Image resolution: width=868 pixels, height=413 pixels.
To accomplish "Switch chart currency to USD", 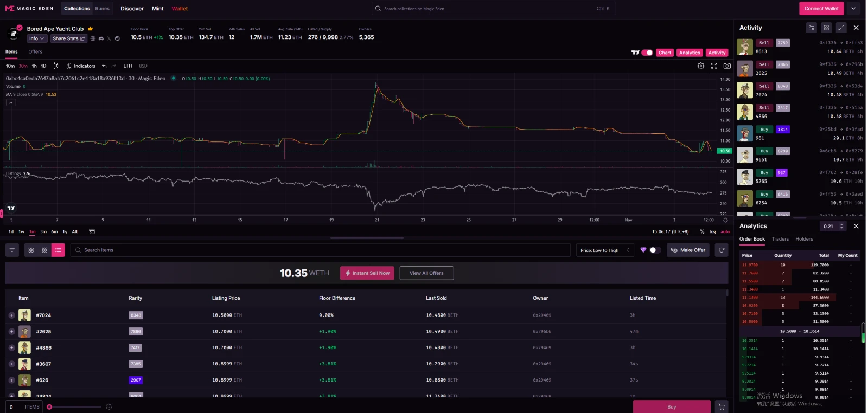I will [143, 66].
